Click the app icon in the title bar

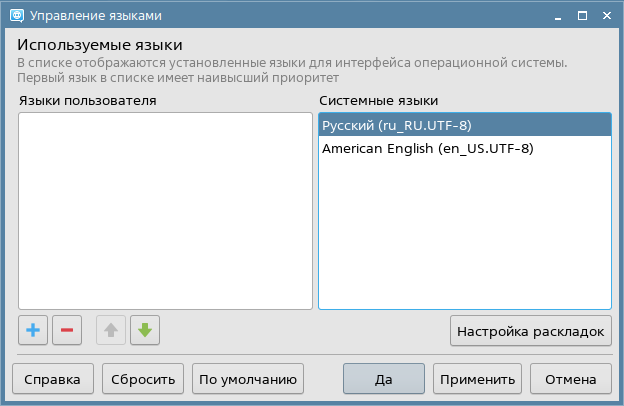tap(15, 15)
